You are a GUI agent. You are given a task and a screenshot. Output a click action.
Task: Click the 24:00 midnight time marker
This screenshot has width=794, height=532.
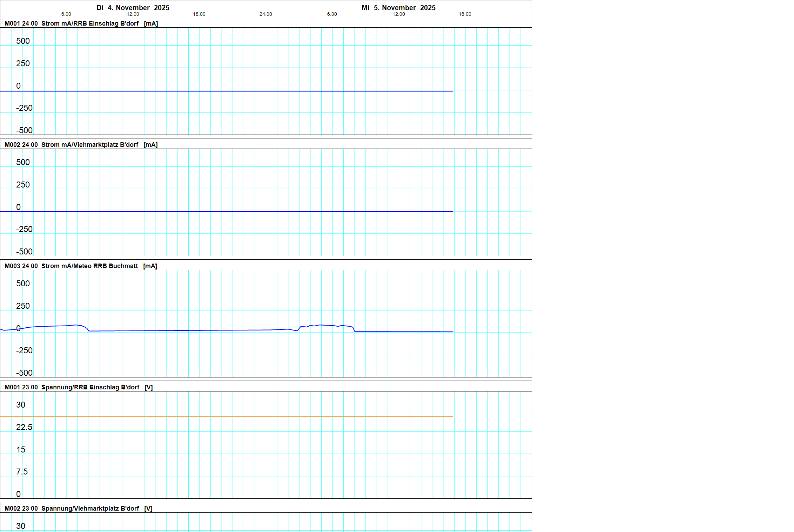tap(265, 14)
